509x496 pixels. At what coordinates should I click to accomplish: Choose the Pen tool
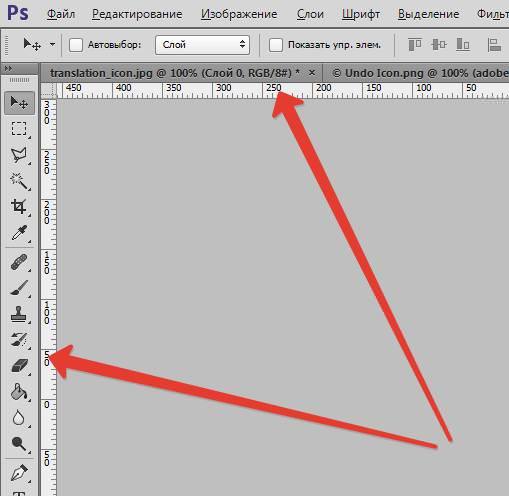(x=19, y=473)
